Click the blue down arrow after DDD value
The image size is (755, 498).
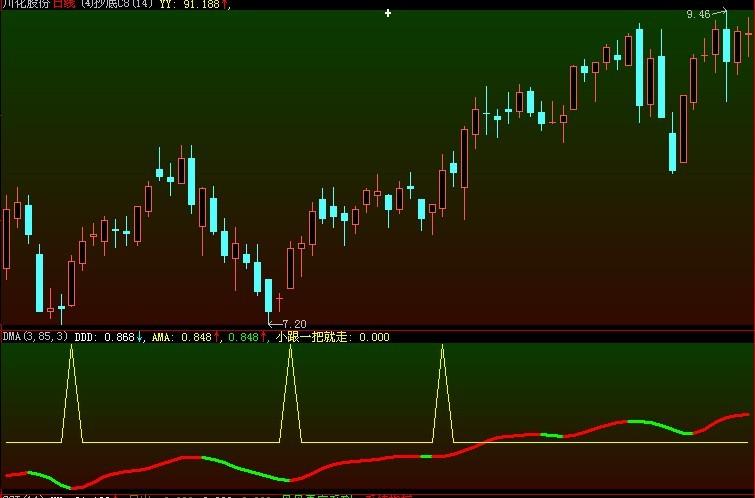pyautogui.click(x=139, y=337)
